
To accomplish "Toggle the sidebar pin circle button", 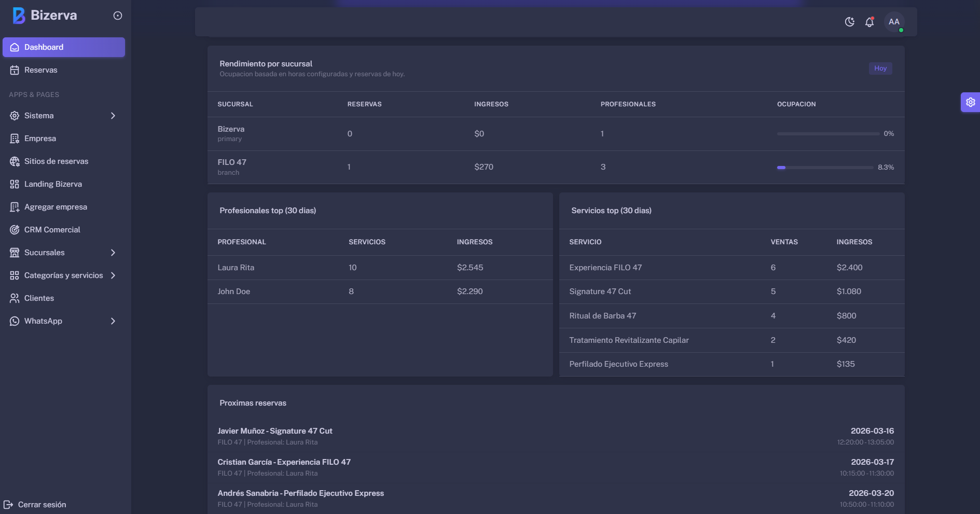I will pos(118,16).
